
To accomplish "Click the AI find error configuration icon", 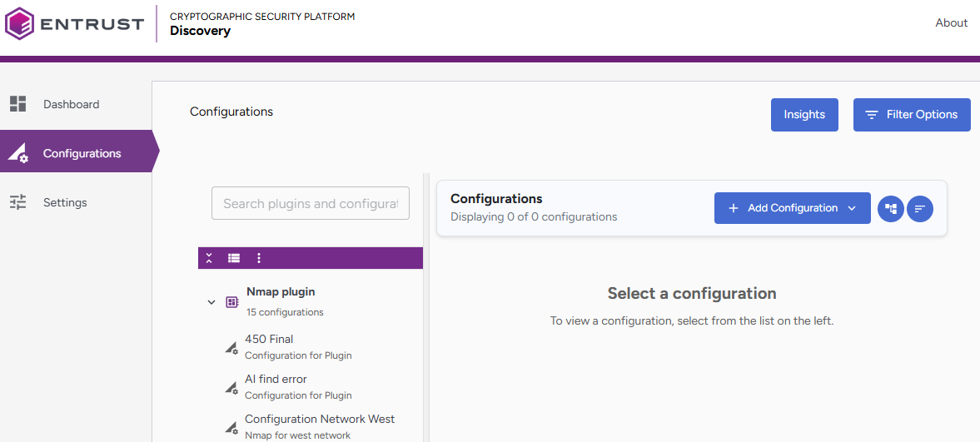I will click(x=231, y=388).
